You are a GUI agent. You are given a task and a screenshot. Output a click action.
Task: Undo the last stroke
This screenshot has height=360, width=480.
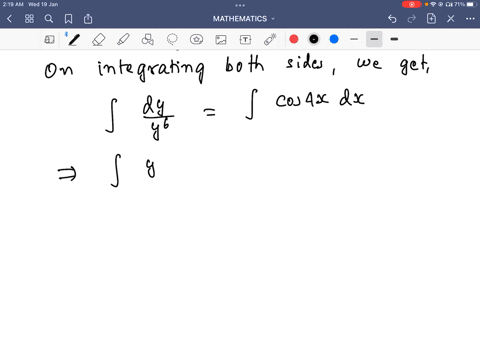click(392, 19)
